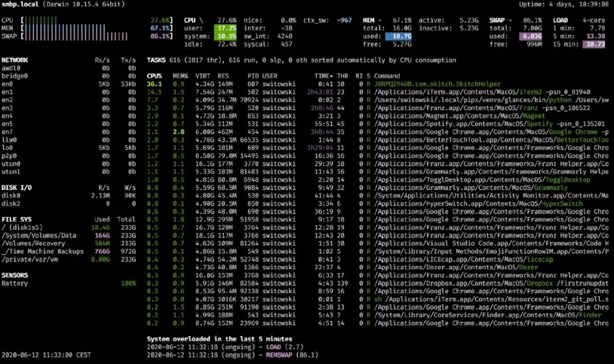Click the system CPU value 10.5%

pyautogui.click(x=227, y=36)
